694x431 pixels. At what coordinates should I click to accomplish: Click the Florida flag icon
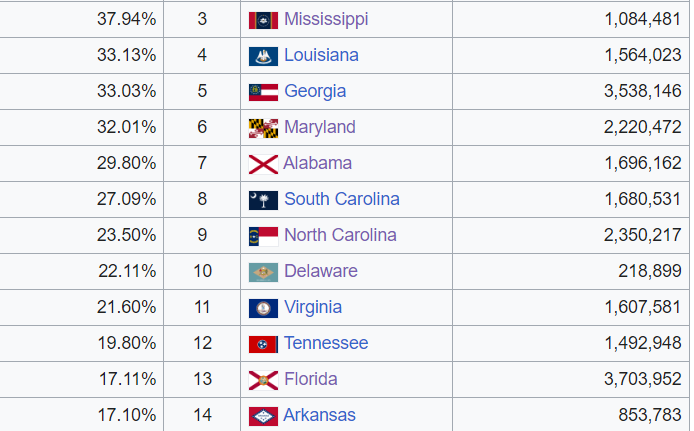click(x=263, y=381)
